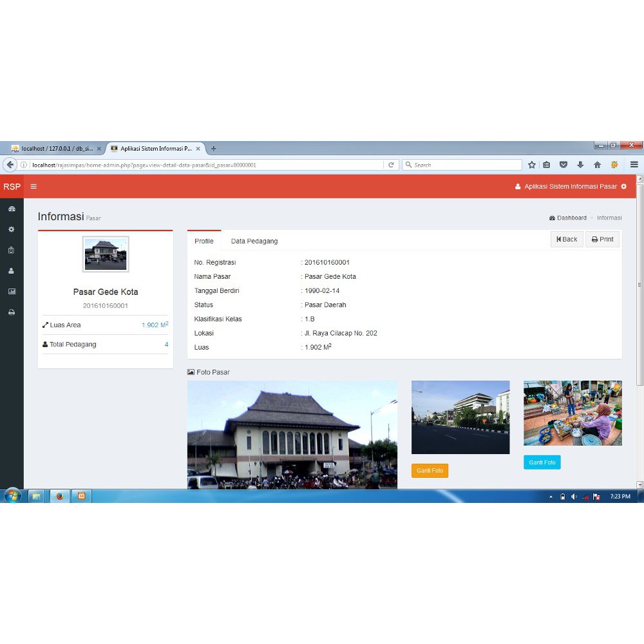This screenshot has height=644, width=644.
Task: Click the orange Ganti Foto button
Action: tap(430, 471)
